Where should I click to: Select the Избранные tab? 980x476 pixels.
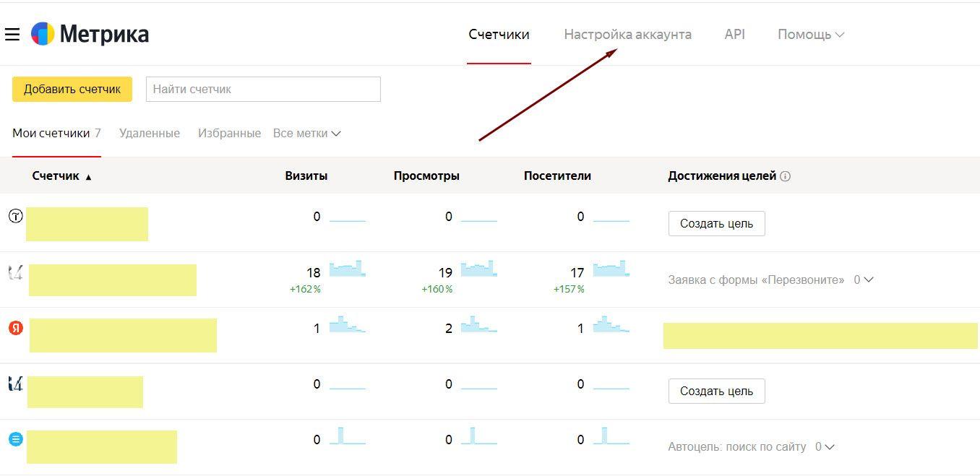pyautogui.click(x=229, y=133)
